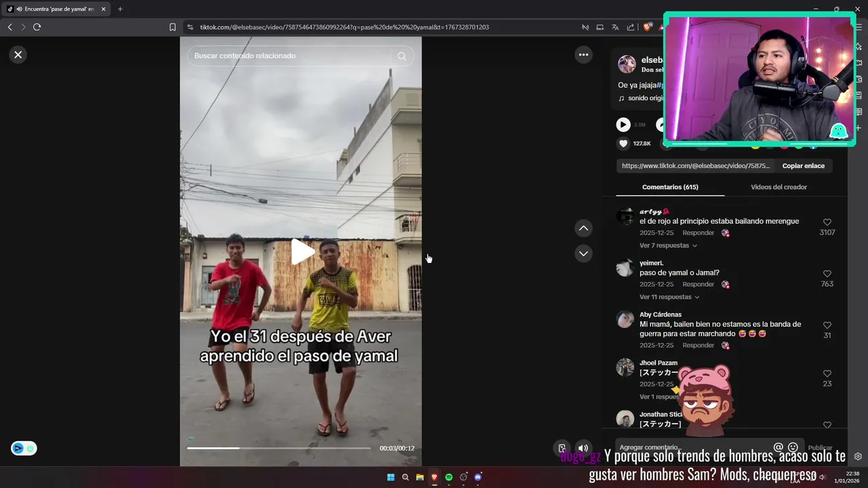The image size is (868, 488).
Task: Click Responder under Aby Cárdenas comment
Action: click(698, 345)
